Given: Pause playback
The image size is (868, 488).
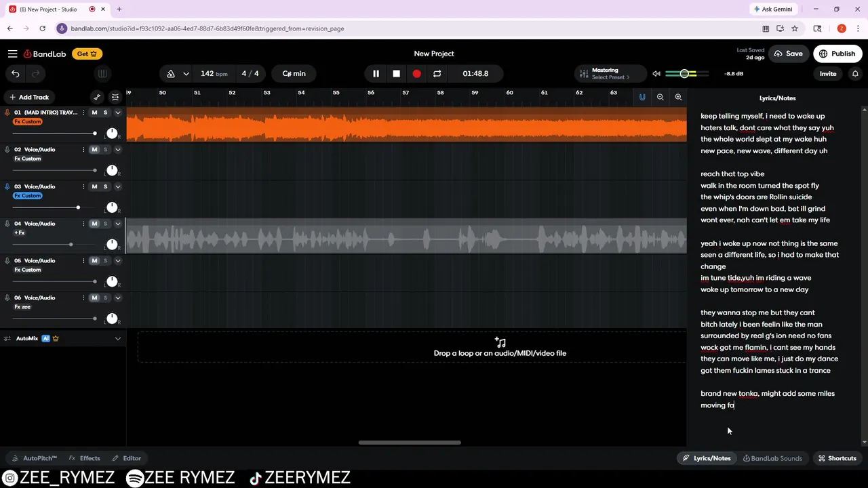Looking at the screenshot, I should [x=376, y=73].
